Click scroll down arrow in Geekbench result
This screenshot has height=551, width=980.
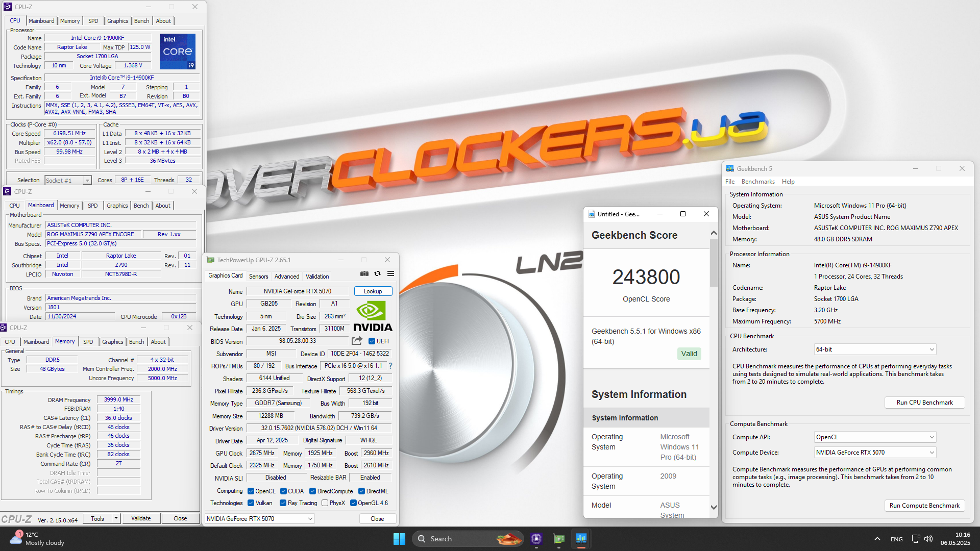point(714,508)
